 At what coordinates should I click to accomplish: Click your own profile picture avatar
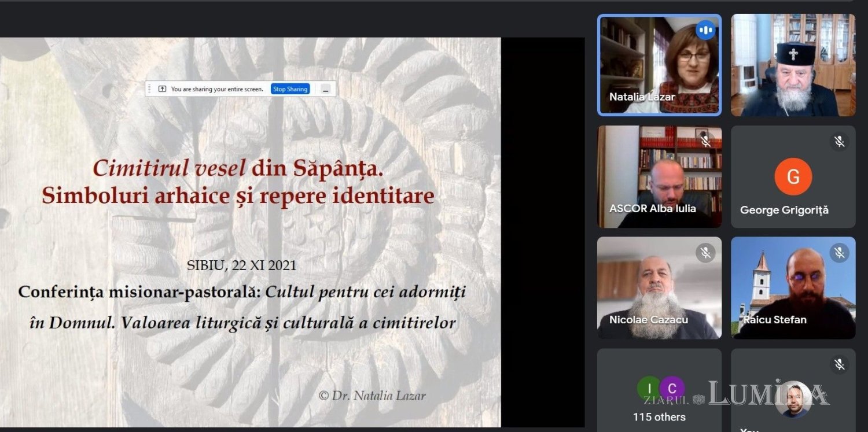(793, 399)
